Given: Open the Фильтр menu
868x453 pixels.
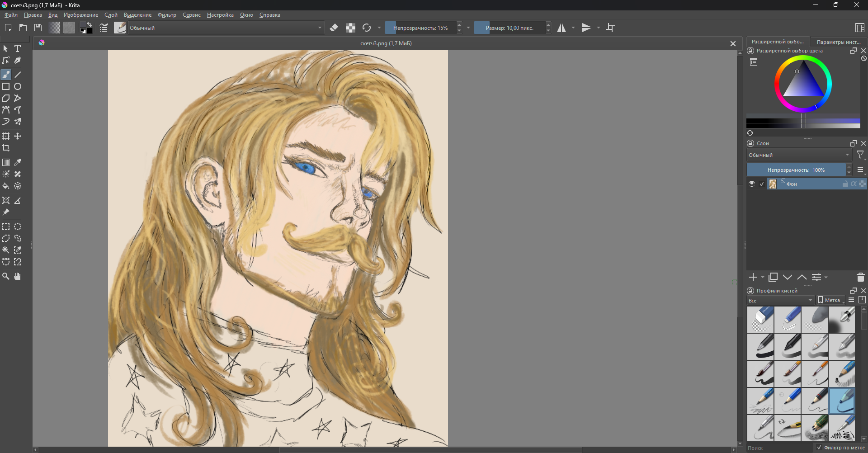Looking at the screenshot, I should point(167,15).
